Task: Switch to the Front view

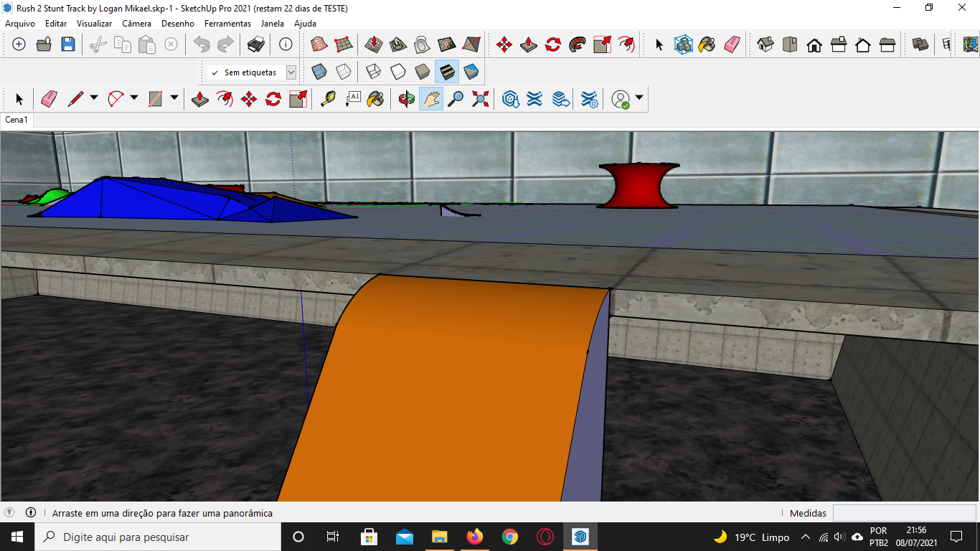Action: (x=814, y=44)
